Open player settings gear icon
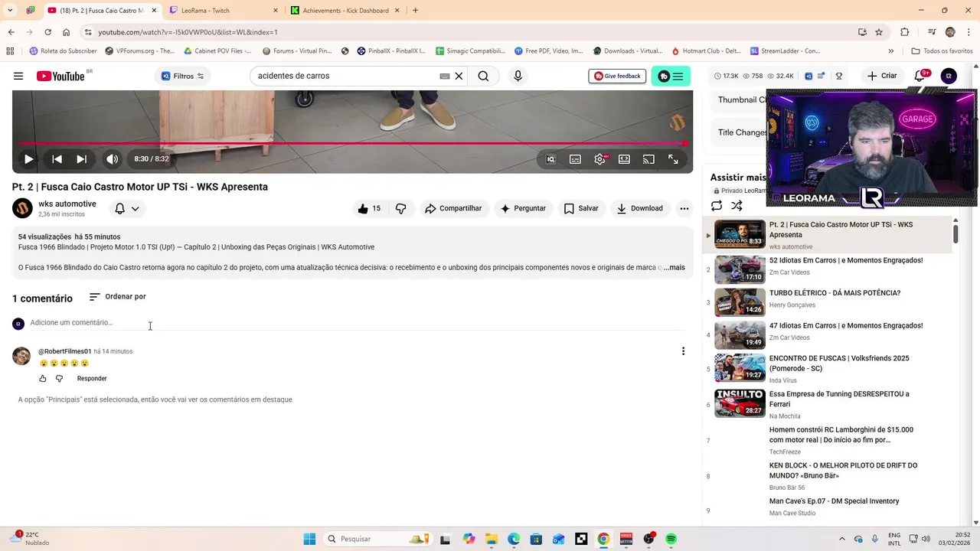980x551 pixels. [x=600, y=159]
